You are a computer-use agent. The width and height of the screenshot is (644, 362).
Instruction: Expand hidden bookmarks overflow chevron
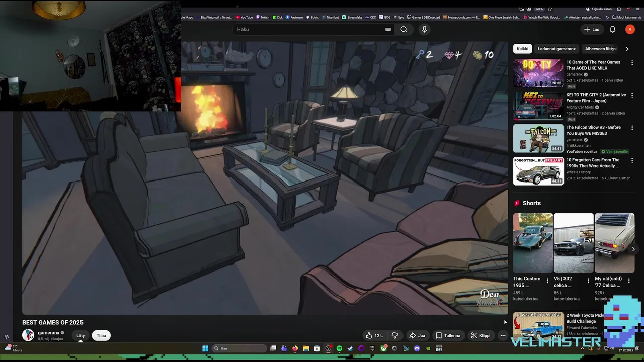(607, 17)
